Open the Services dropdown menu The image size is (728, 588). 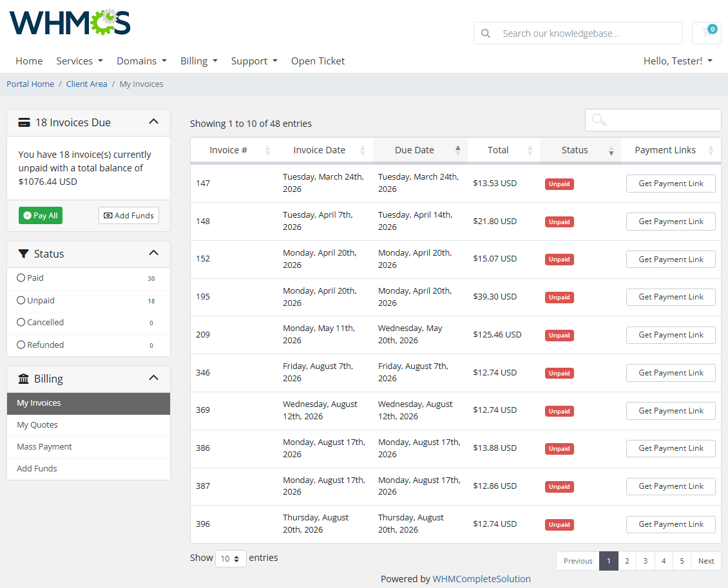pos(79,61)
